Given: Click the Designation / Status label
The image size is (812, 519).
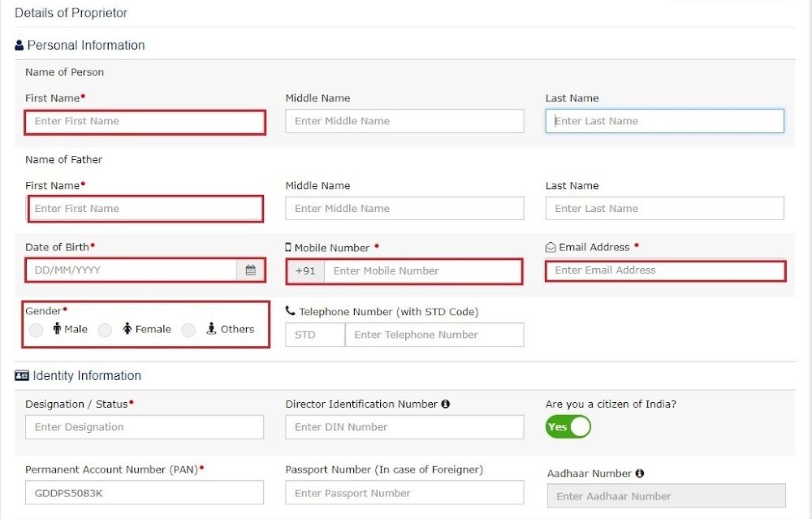Looking at the screenshot, I should click(76, 404).
